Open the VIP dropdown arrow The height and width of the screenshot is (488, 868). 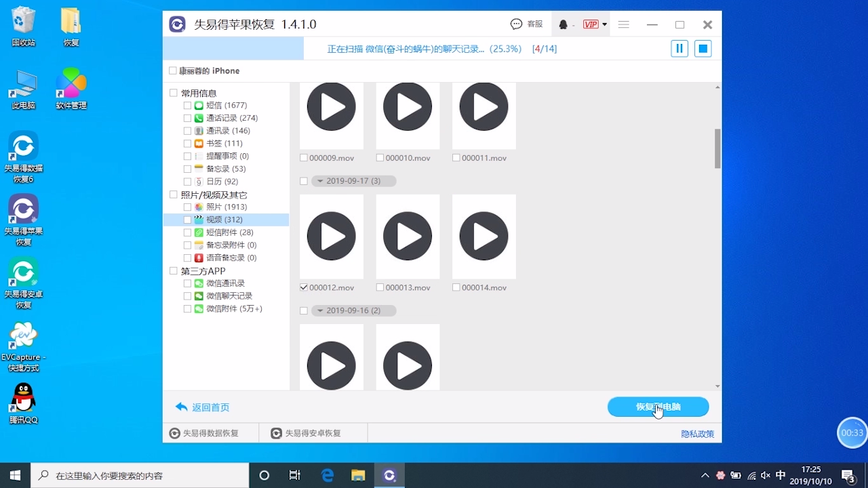(604, 24)
